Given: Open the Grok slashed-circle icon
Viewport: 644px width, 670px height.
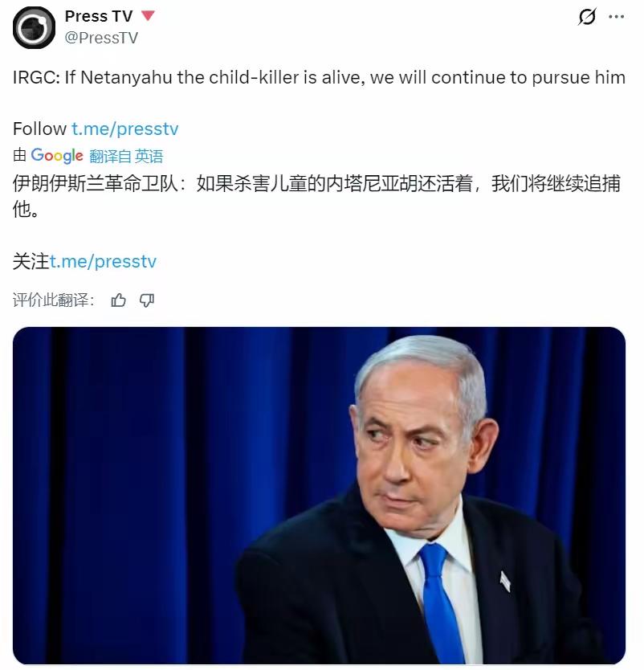Looking at the screenshot, I should click(587, 17).
